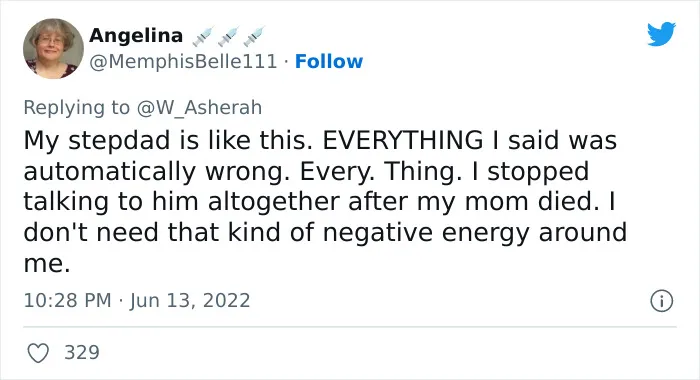This screenshot has width=700, height=380.
Task: Click the 329 likes count
Action: (82, 352)
